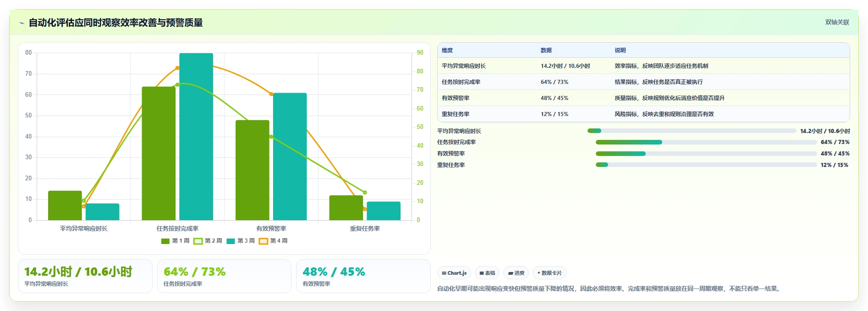Click the 平均异常响应时长 x-axis label
868x311 pixels.
(84, 228)
